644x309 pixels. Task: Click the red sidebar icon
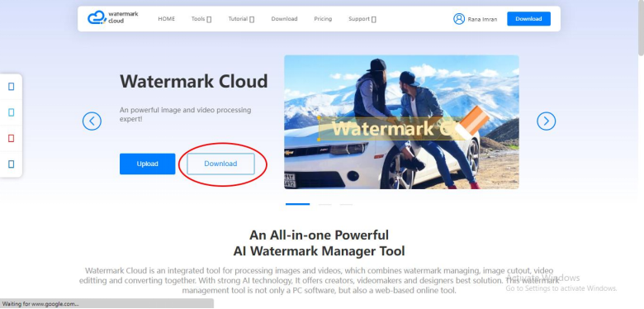pos(11,139)
